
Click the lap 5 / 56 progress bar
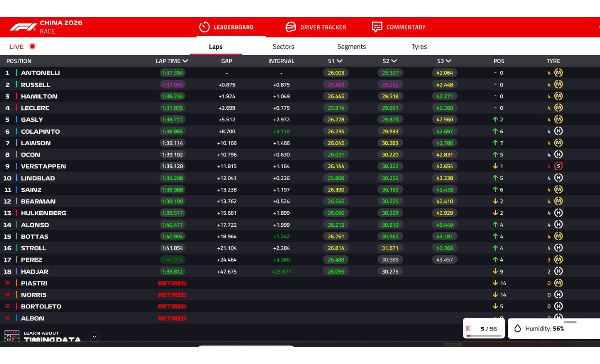(x=484, y=336)
